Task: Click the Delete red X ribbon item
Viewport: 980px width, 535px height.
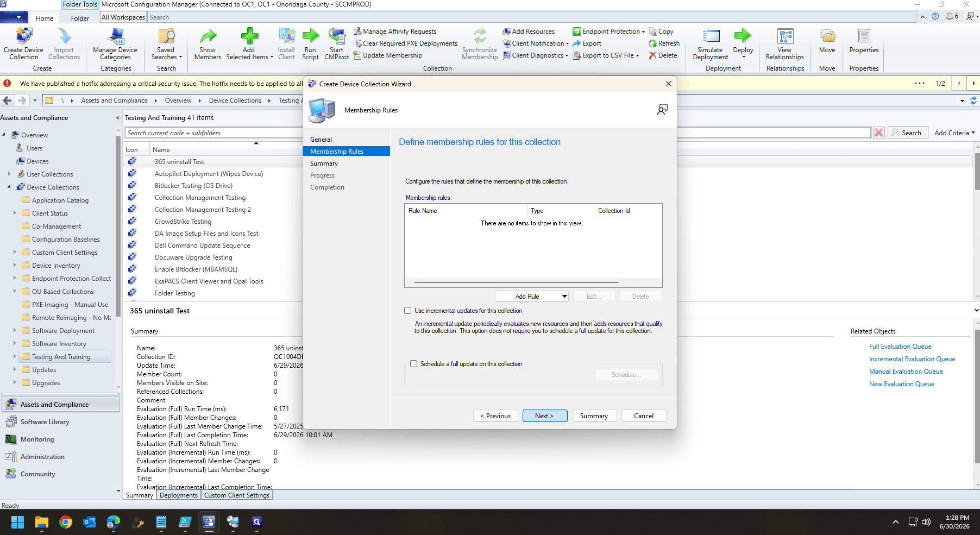Action: click(663, 55)
